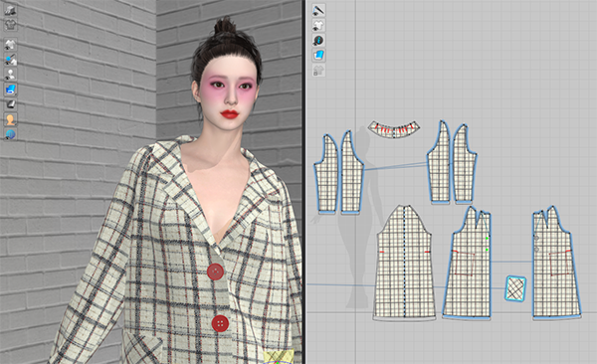Click the gray fabric surface icon
This screenshot has height=364, width=597.
point(11,104)
